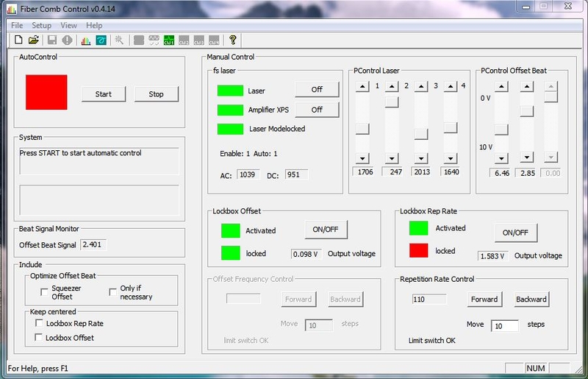Image resolution: width=588 pixels, height=379 pixels.
Task: Toggle Lockbox Offset ON/OFF button
Action: pyautogui.click(x=326, y=229)
